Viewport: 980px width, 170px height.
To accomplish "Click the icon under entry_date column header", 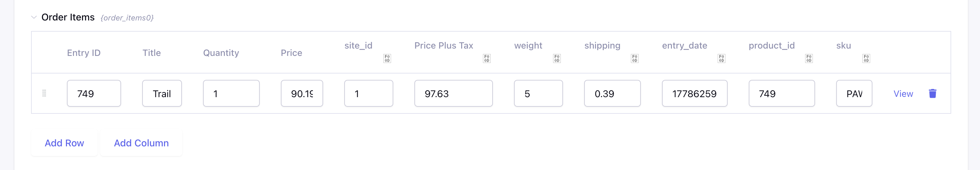I will coord(721,58).
